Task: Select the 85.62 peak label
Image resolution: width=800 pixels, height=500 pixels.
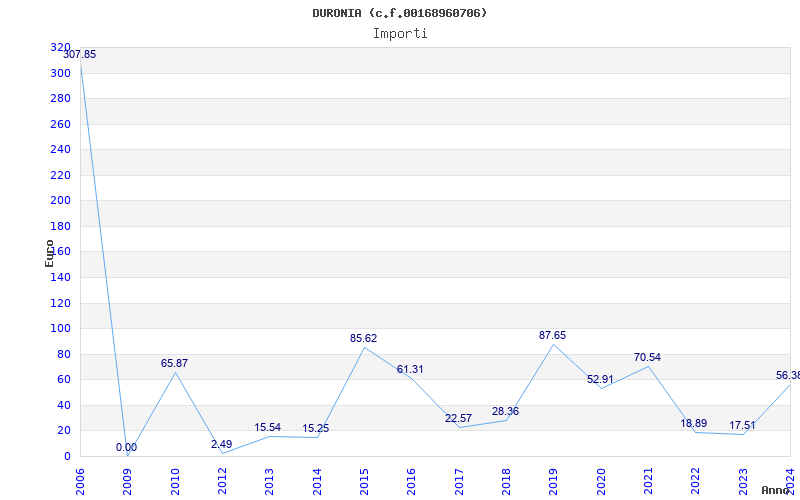Action: [363, 338]
